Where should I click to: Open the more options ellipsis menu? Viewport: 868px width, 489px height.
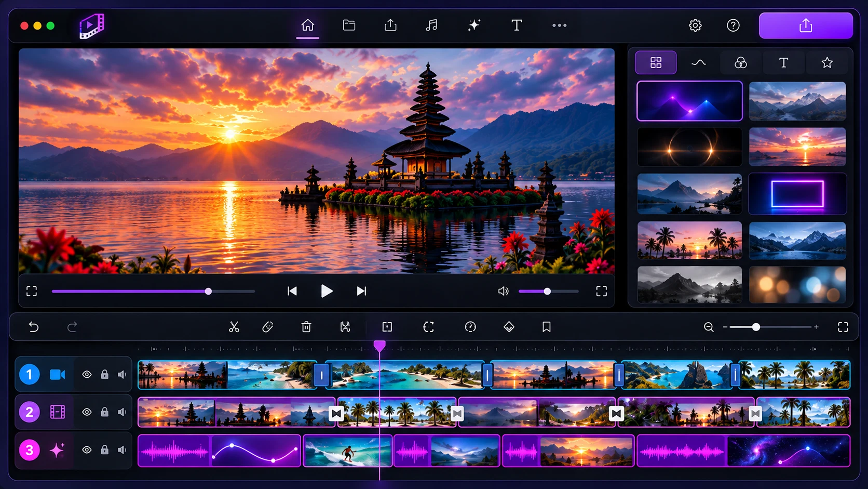pyautogui.click(x=559, y=25)
